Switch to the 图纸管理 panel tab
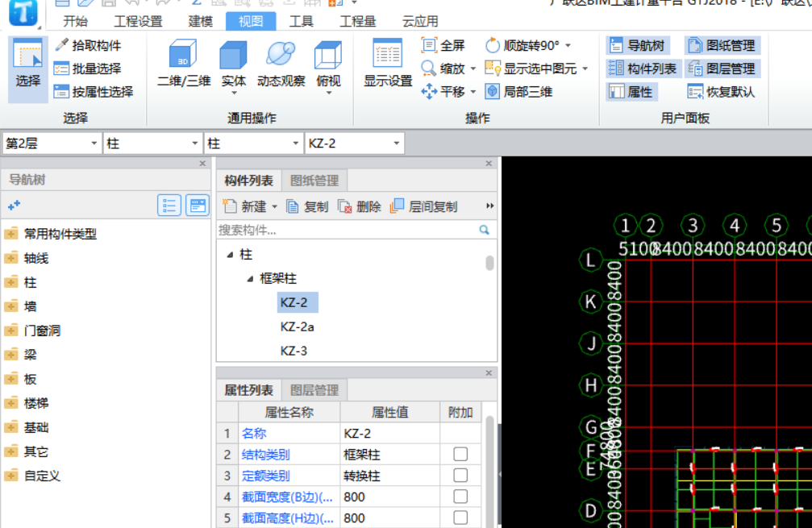 pyautogui.click(x=314, y=181)
